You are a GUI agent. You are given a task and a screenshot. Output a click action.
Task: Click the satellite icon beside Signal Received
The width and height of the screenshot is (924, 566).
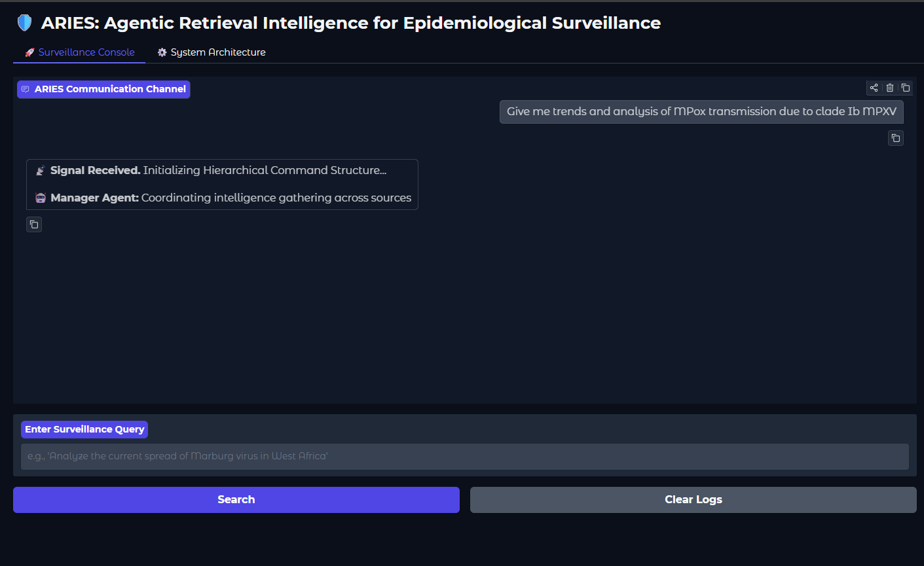(x=41, y=170)
